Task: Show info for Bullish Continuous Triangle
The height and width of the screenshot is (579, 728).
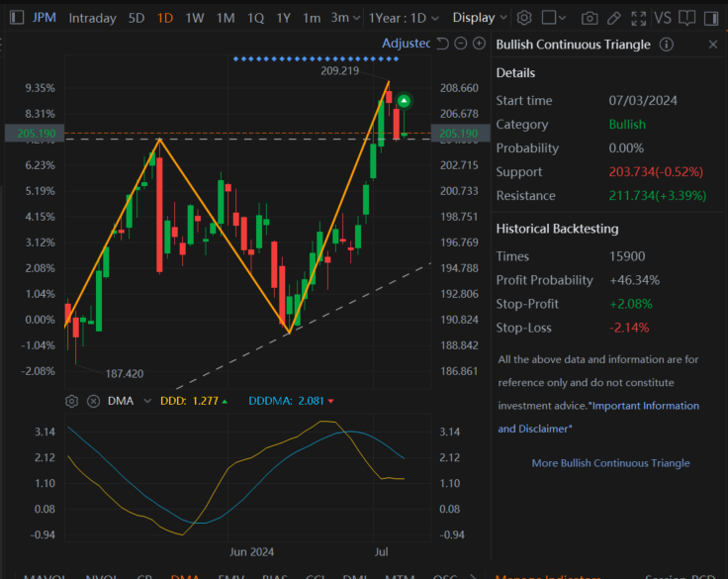Action: (667, 45)
